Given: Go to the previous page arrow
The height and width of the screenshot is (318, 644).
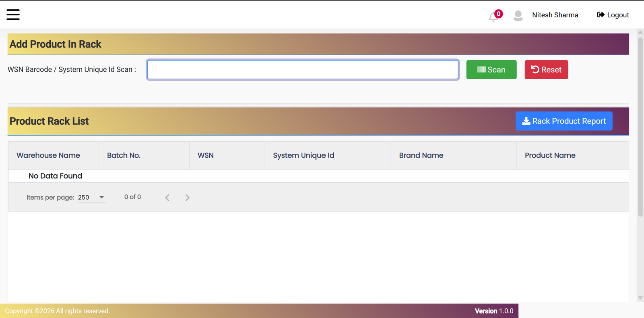Looking at the screenshot, I should (167, 198).
